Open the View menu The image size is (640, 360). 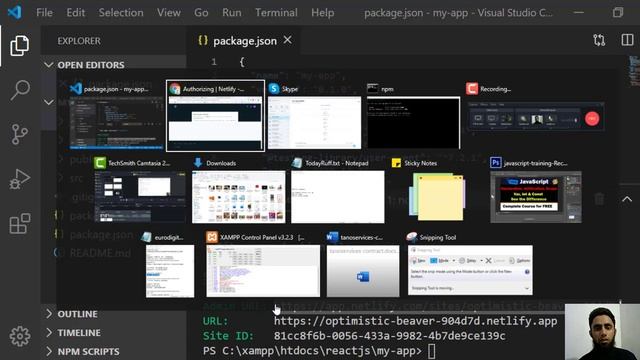click(169, 13)
